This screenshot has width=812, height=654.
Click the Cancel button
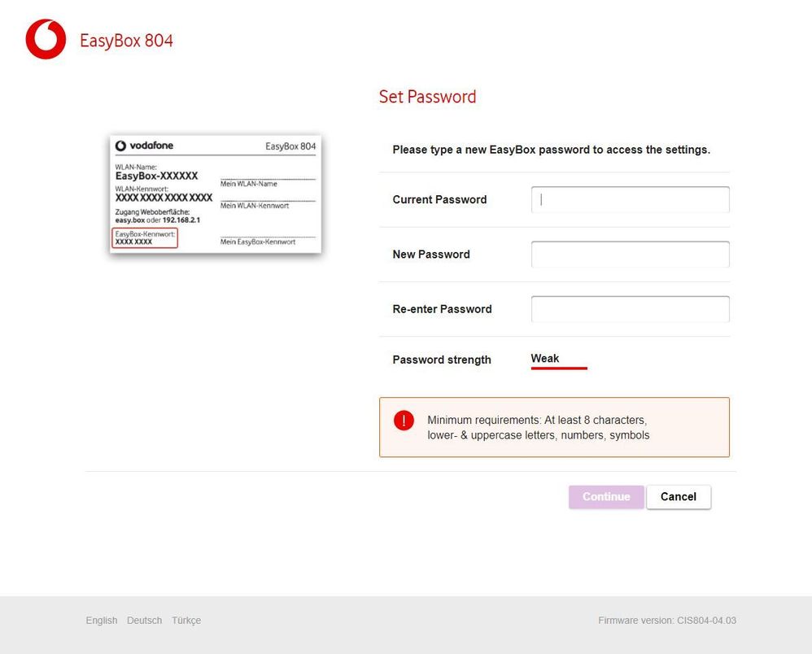pyautogui.click(x=679, y=497)
